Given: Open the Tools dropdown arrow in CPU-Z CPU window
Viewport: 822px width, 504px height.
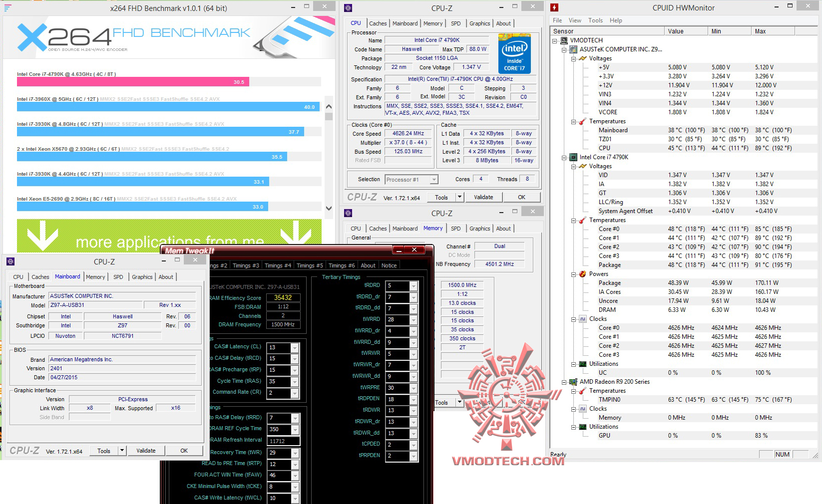Looking at the screenshot, I should (459, 197).
